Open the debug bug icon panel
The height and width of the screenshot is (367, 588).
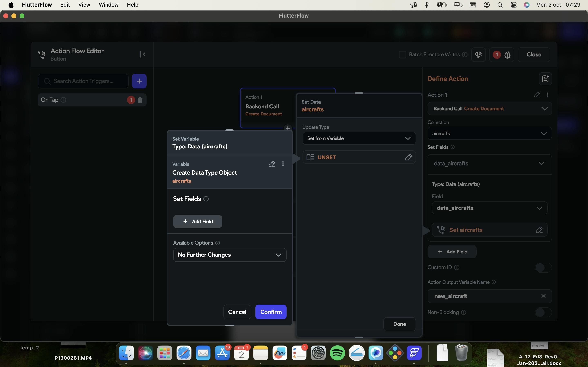[507, 55]
